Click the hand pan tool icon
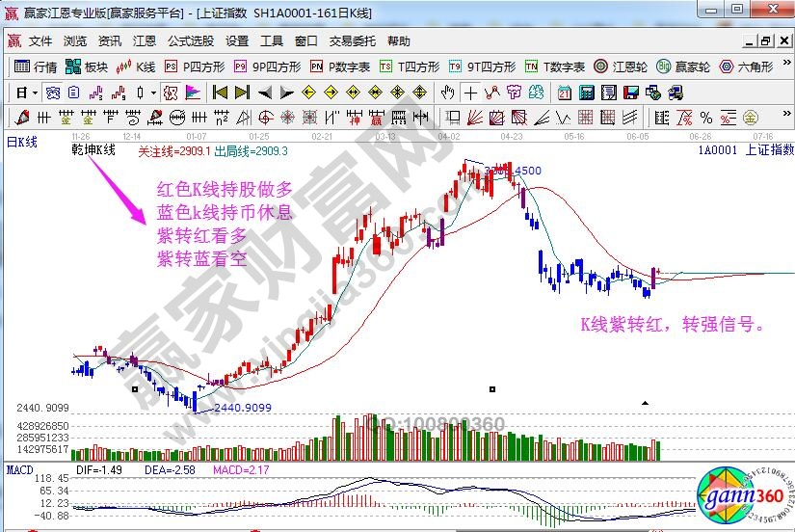The width and height of the screenshot is (795, 532). pyautogui.click(x=447, y=93)
